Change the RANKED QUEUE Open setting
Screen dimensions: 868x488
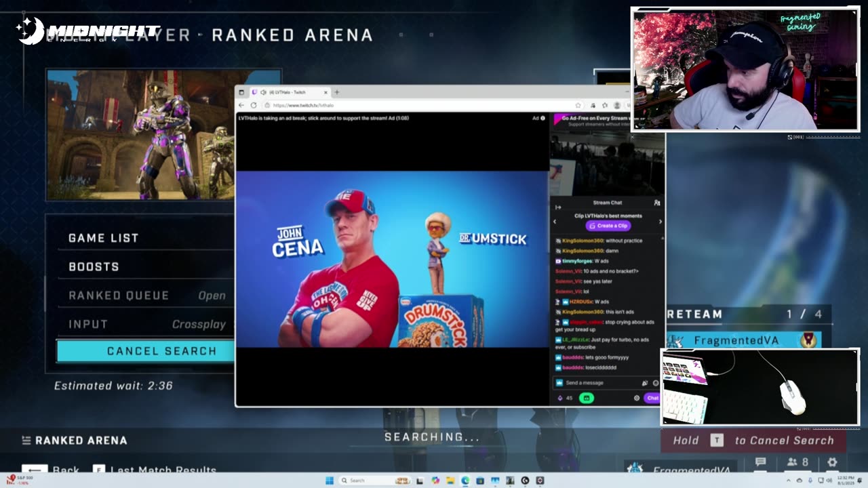tap(147, 296)
